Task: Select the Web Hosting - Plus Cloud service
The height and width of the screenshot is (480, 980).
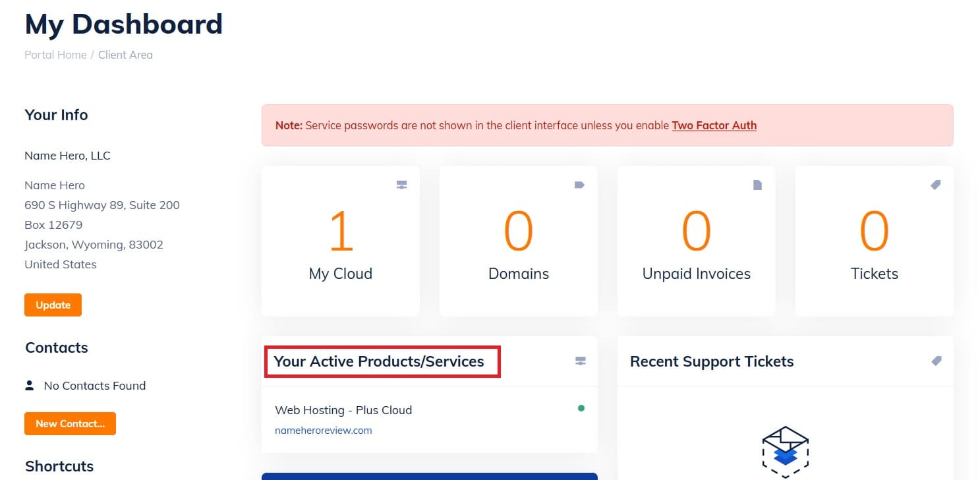Action: pyautogui.click(x=343, y=409)
